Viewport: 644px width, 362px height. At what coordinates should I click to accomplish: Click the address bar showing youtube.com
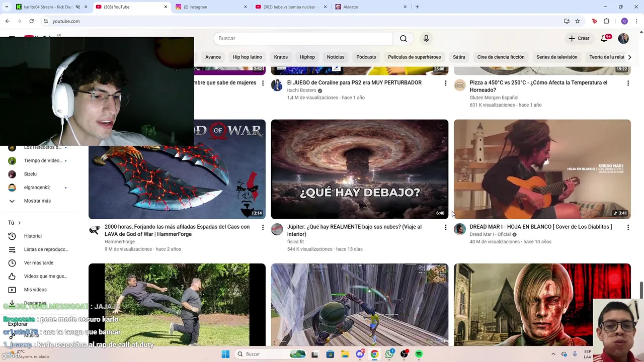(x=302, y=21)
